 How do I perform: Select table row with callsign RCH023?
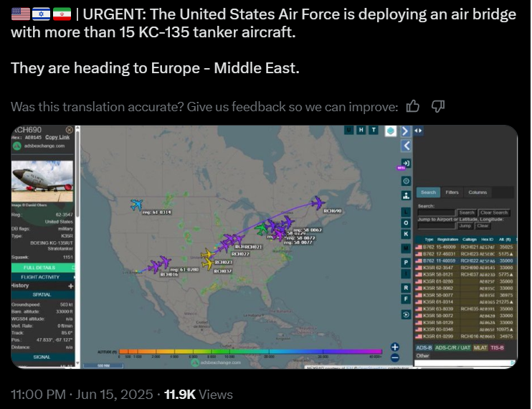click(465, 254)
